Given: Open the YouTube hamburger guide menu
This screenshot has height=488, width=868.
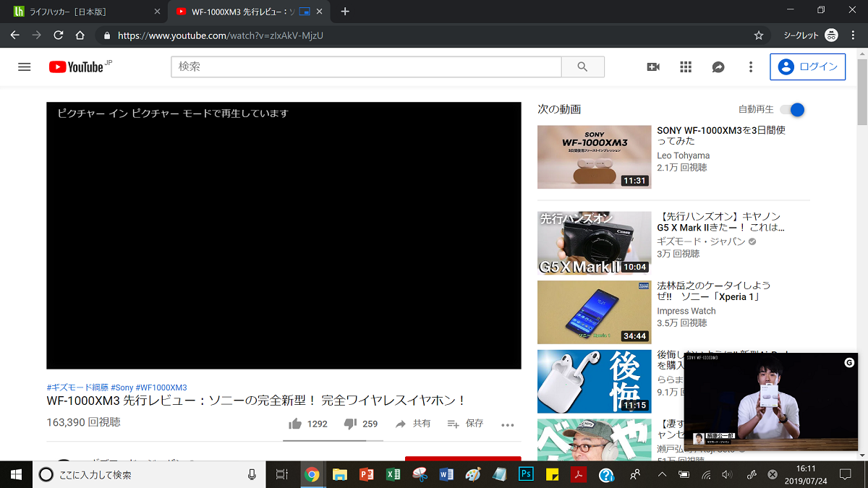Looking at the screenshot, I should click(x=25, y=67).
